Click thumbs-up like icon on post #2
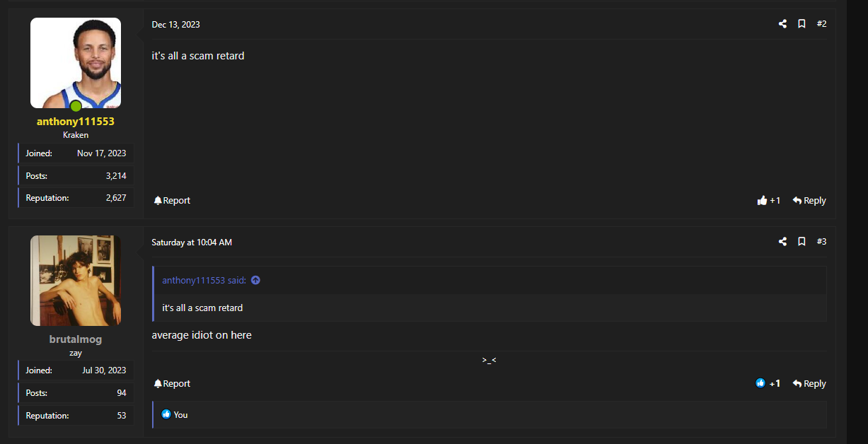Image resolution: width=868 pixels, height=444 pixels. point(762,201)
